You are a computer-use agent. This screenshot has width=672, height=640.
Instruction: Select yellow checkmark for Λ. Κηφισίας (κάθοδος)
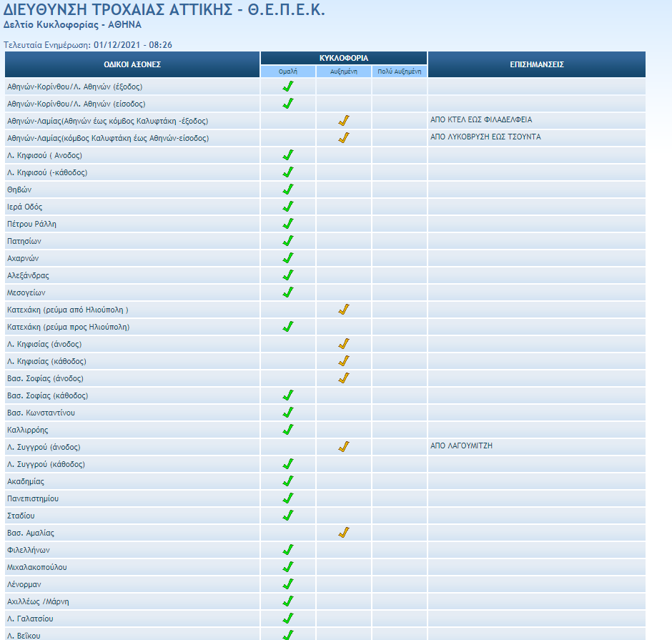point(344,361)
